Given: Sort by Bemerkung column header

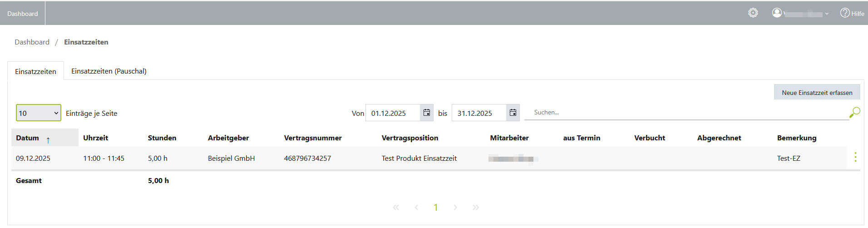Looking at the screenshot, I should (797, 138).
